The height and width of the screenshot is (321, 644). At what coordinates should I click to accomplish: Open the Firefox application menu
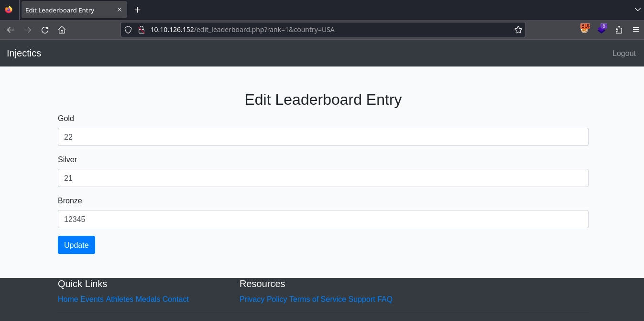point(636,30)
